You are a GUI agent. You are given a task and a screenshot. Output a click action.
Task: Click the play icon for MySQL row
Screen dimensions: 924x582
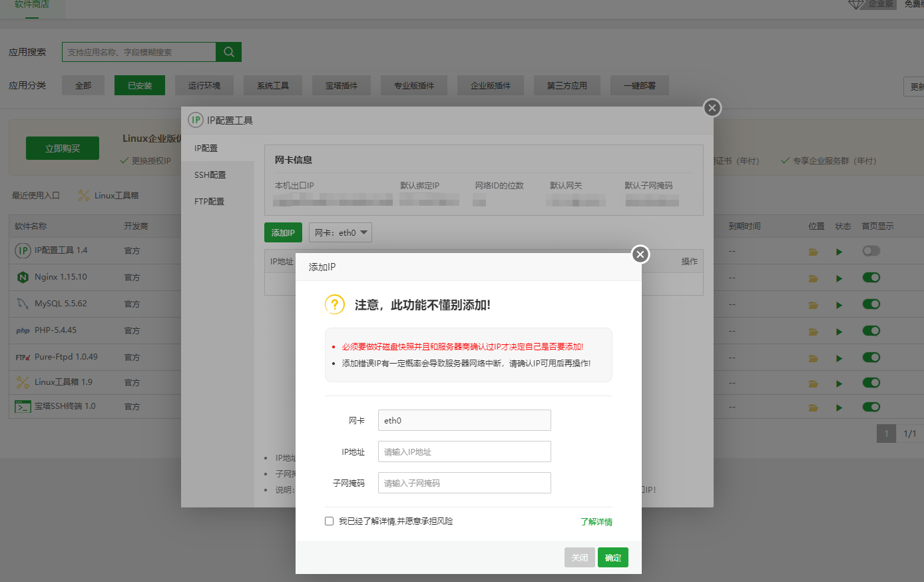pyautogui.click(x=839, y=305)
